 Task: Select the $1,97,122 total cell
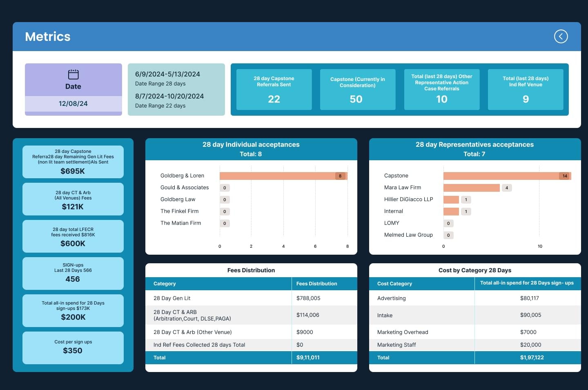[x=532, y=358]
